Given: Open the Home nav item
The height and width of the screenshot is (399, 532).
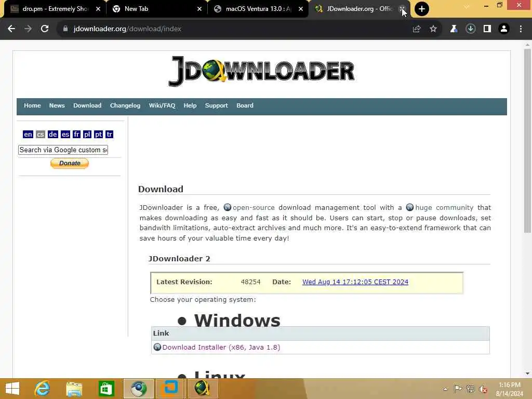Looking at the screenshot, I should (x=32, y=105).
